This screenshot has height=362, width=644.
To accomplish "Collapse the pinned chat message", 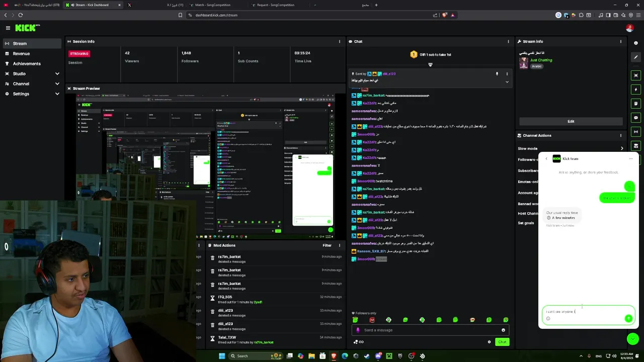I will [507, 81].
